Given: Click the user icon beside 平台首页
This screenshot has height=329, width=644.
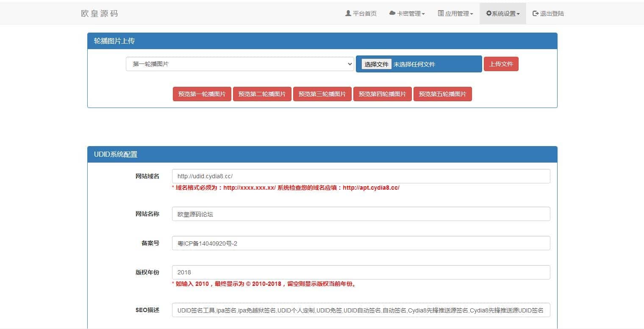Looking at the screenshot, I should coord(348,14).
